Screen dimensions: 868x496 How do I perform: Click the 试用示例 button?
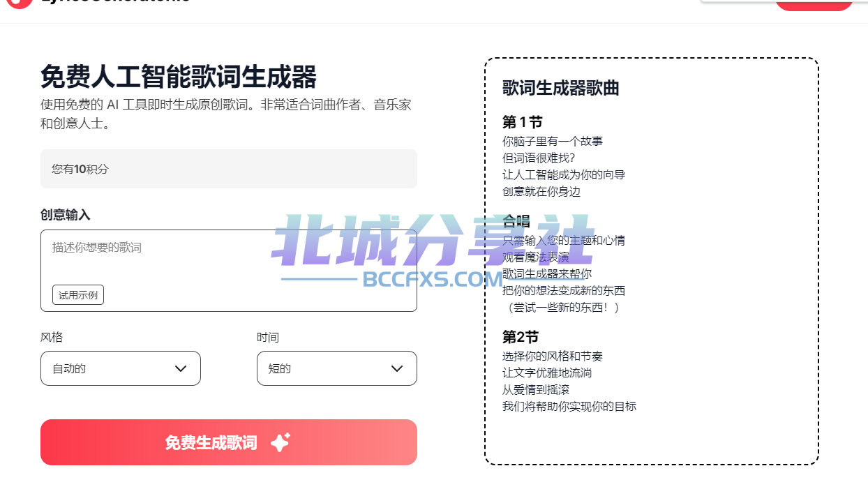point(78,295)
